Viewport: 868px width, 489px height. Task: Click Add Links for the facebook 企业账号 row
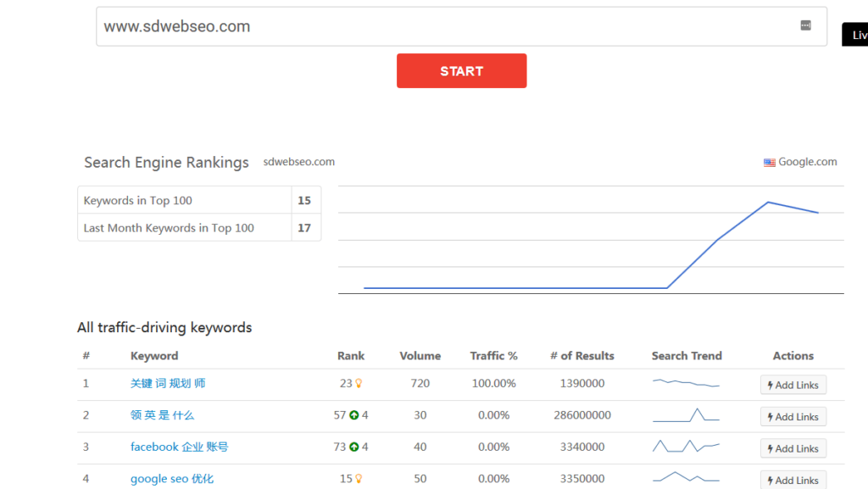pyautogui.click(x=793, y=448)
